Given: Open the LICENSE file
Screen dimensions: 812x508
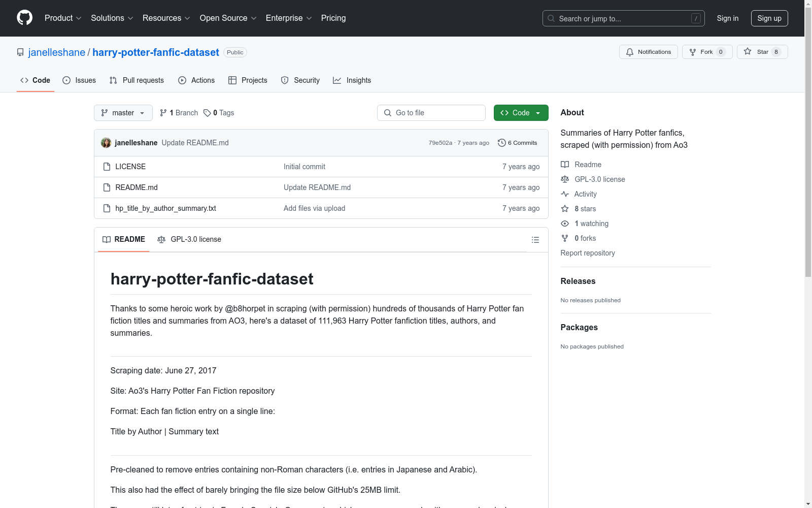Looking at the screenshot, I should (x=130, y=167).
